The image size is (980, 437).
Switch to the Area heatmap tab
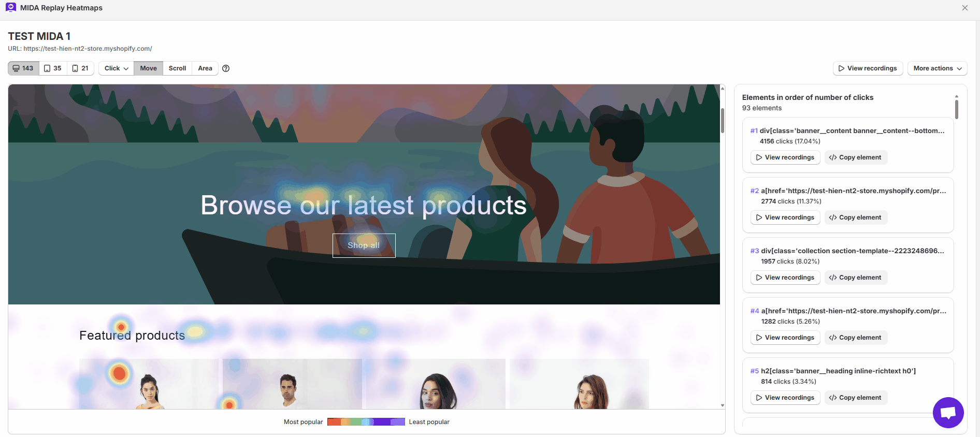pyautogui.click(x=205, y=68)
